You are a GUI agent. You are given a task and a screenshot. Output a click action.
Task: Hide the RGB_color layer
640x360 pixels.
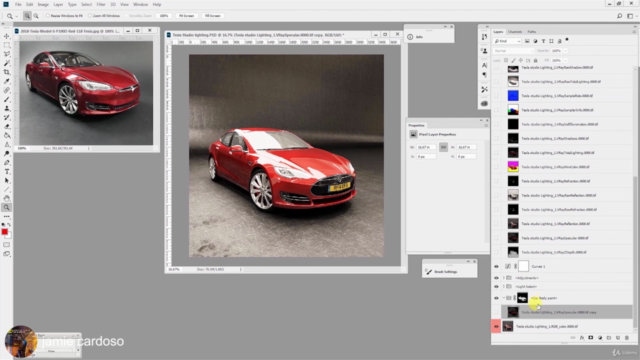point(496,327)
